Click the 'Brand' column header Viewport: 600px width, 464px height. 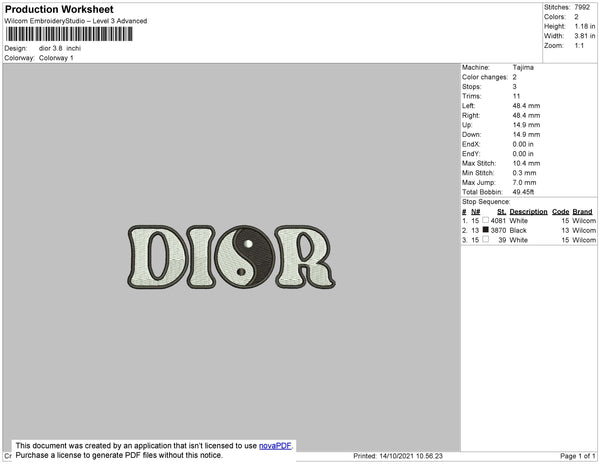[x=582, y=212]
